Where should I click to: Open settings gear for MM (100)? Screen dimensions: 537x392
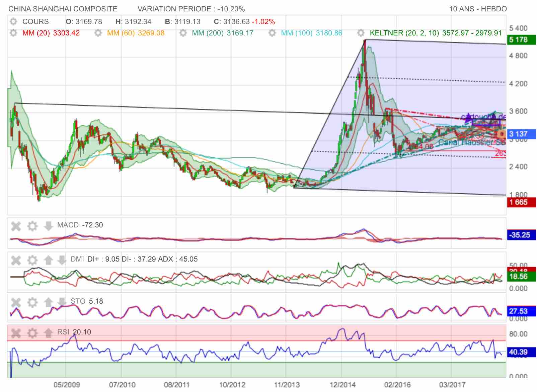pos(272,33)
